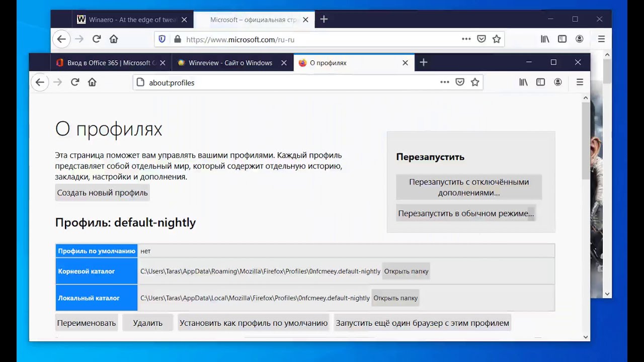Click home icon in rear Microsoft window

[114, 39]
